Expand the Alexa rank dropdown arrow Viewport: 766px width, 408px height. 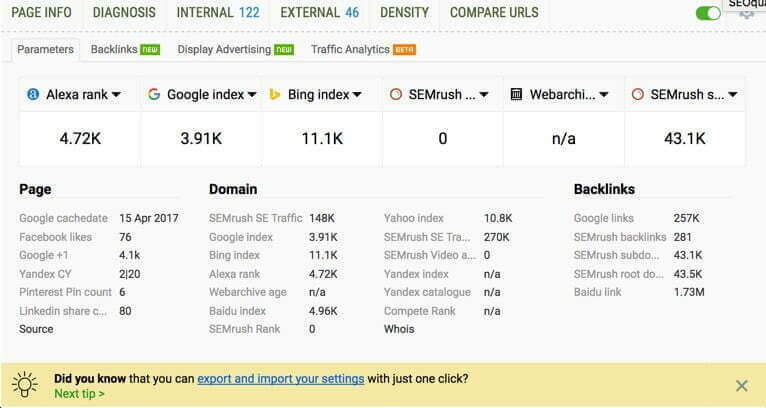point(116,95)
